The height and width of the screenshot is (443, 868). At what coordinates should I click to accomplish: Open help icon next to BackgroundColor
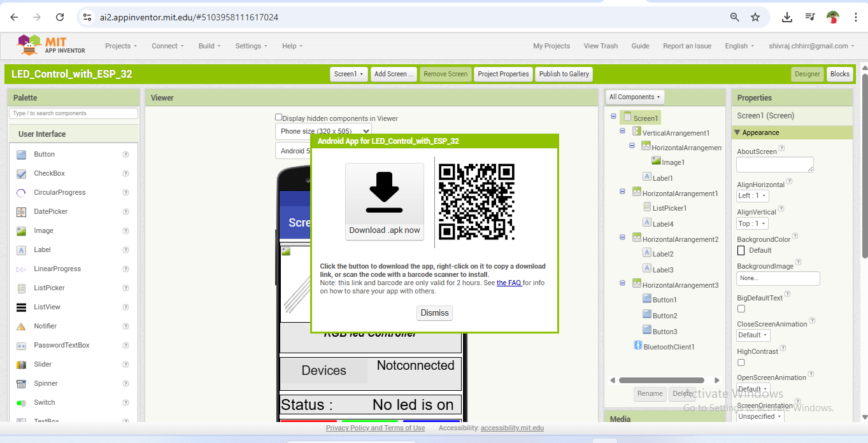click(x=795, y=236)
